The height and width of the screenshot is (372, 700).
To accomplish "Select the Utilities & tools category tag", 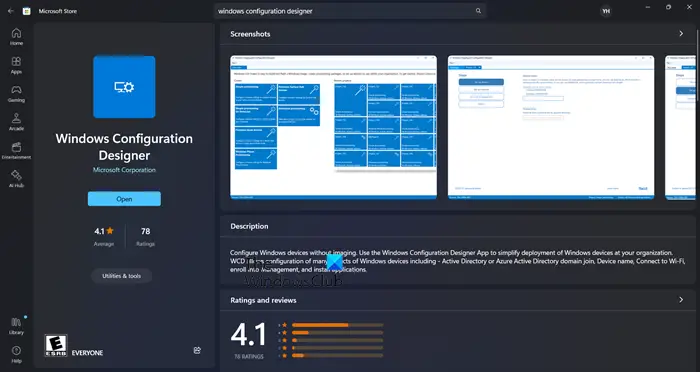I will point(121,276).
